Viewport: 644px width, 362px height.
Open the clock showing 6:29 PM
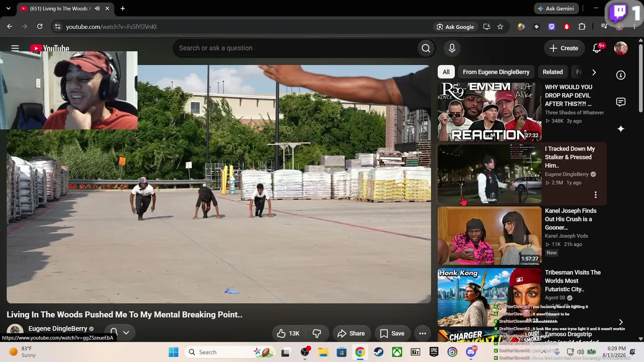click(616, 352)
